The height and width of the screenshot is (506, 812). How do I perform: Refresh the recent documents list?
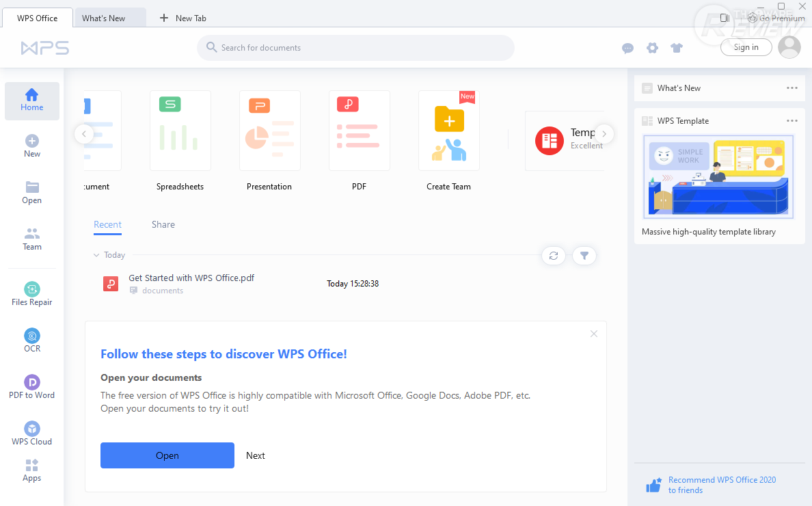[554, 256]
